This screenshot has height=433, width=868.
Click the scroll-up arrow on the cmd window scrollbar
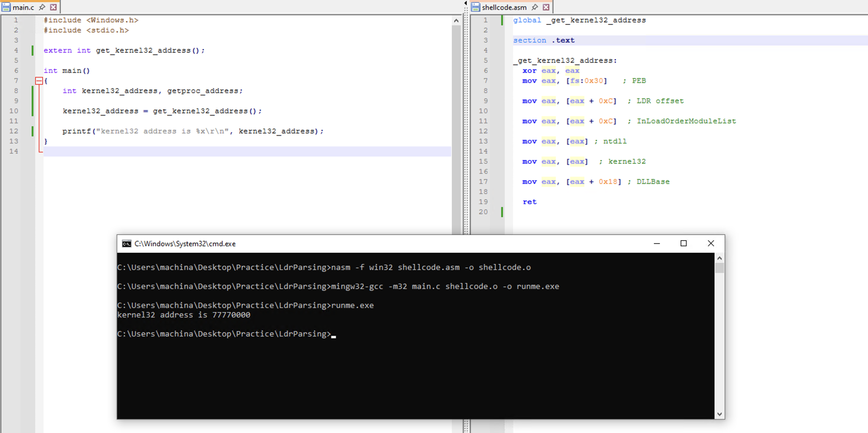719,258
